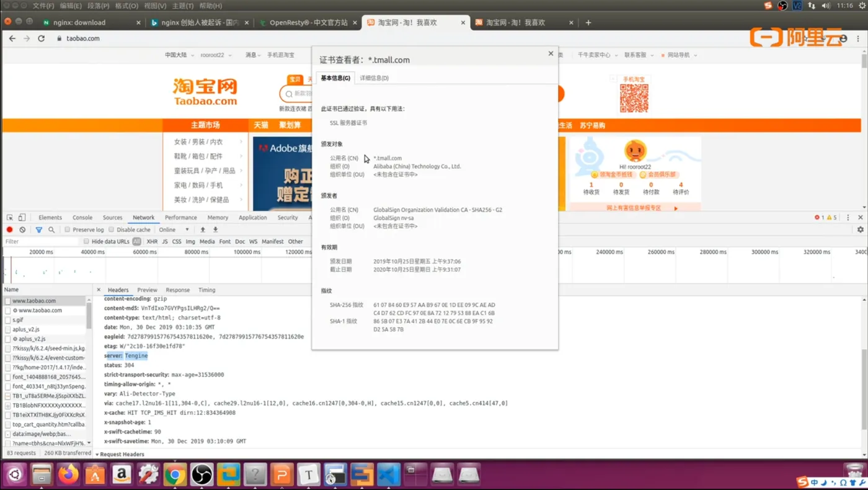This screenshot has width=868, height=490.
Task: Open the DevTools Console tab
Action: click(x=82, y=218)
